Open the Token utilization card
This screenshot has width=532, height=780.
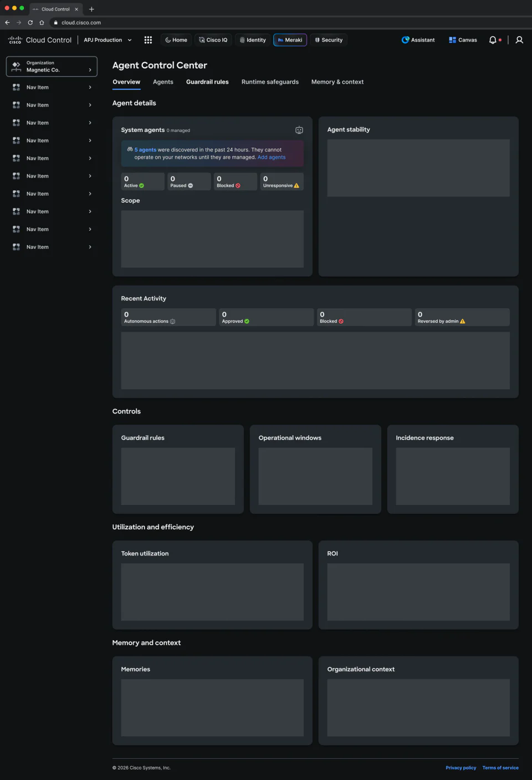(212, 585)
